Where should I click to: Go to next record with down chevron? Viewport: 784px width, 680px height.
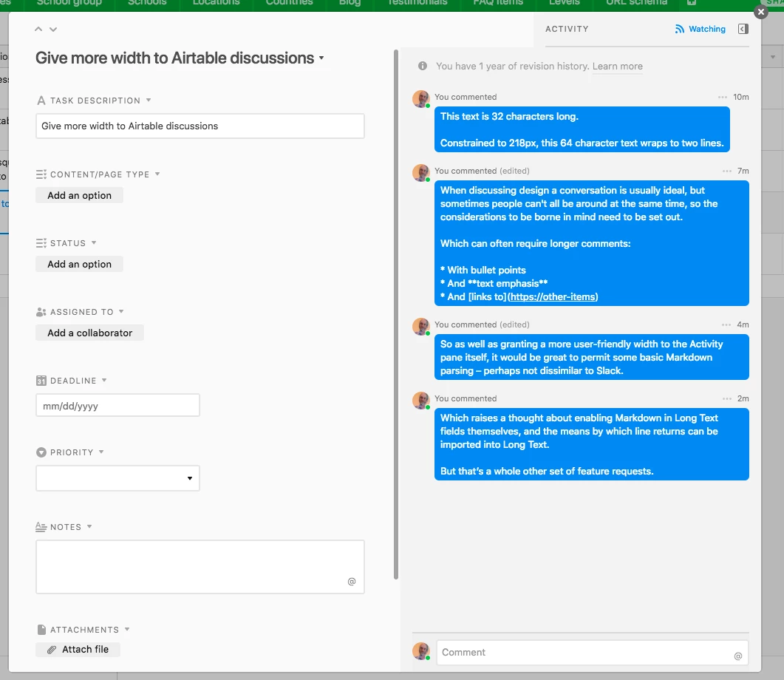click(x=53, y=29)
